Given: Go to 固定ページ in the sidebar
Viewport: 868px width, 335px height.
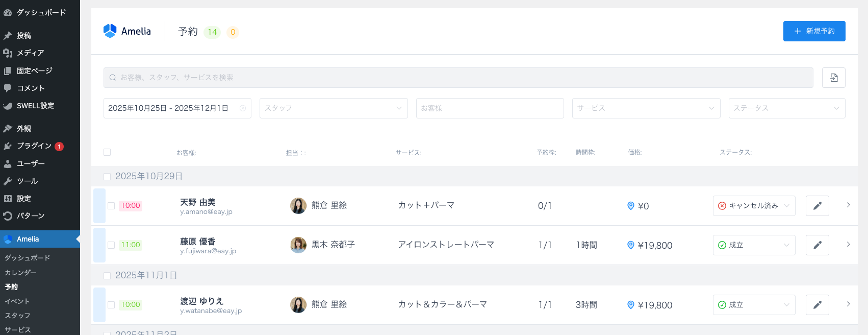Looking at the screenshot, I should pos(34,71).
